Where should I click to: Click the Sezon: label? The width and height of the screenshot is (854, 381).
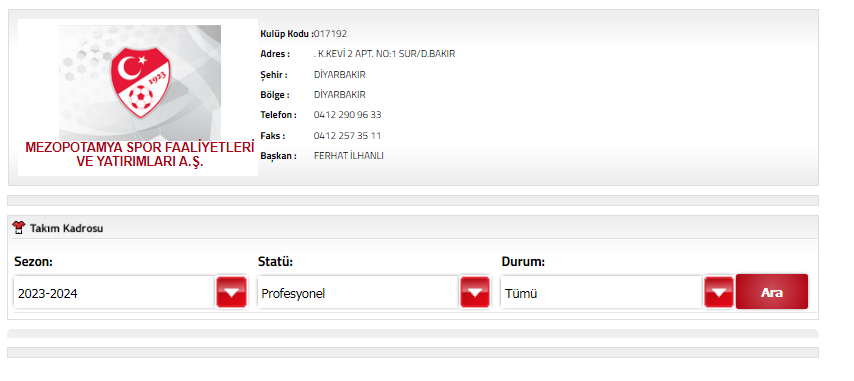[x=33, y=262]
